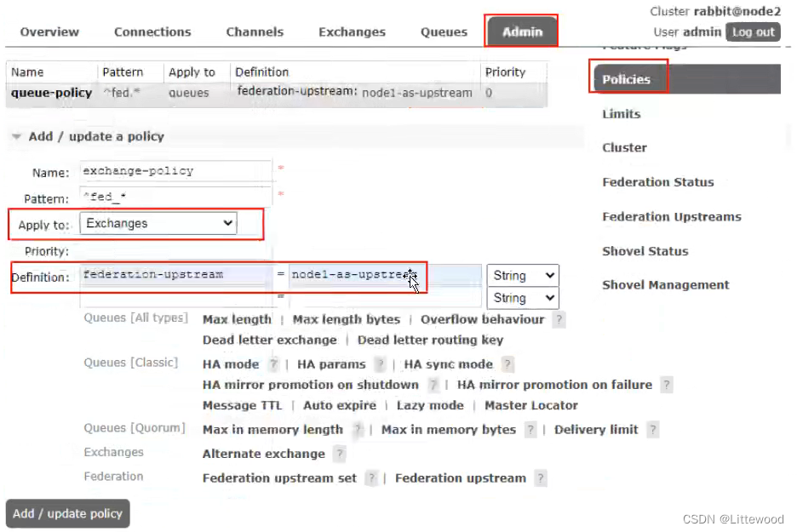797x532 pixels.
Task: Show help for Federation upstream
Action: [541, 478]
